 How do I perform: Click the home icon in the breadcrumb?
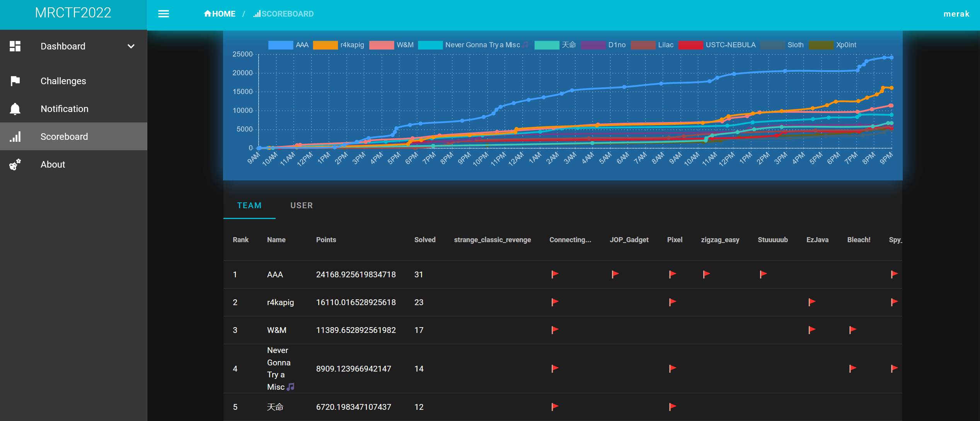[208, 14]
